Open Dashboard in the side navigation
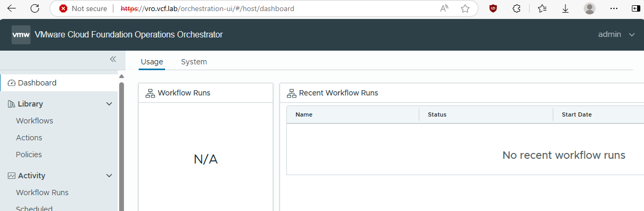This screenshot has height=211, width=644. point(59,83)
